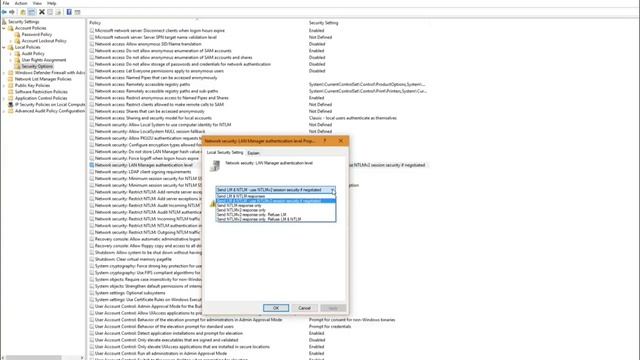Click 'Classic - local users authenticate as themselves' value
Viewport: 640px width, 360px height.
click(353, 118)
